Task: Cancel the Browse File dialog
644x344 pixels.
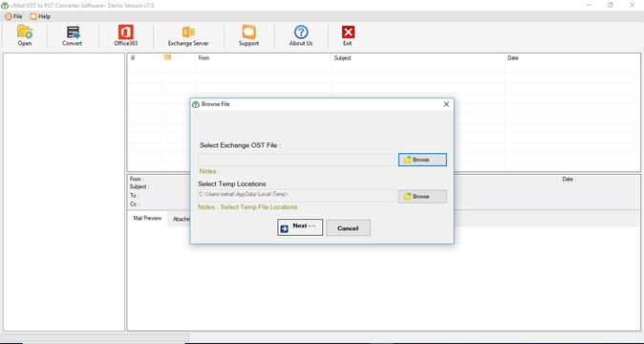Action: [x=348, y=227]
